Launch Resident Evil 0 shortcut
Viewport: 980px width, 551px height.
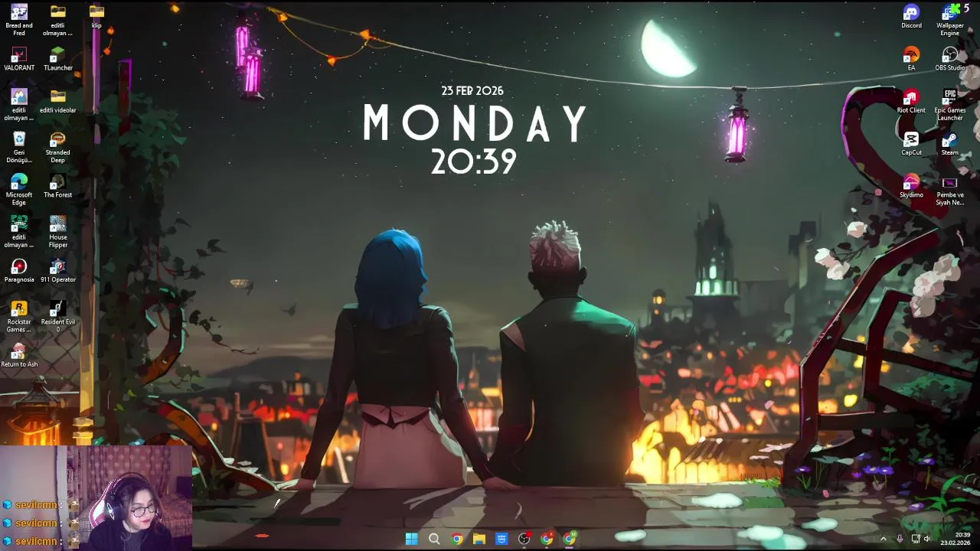[x=58, y=317]
